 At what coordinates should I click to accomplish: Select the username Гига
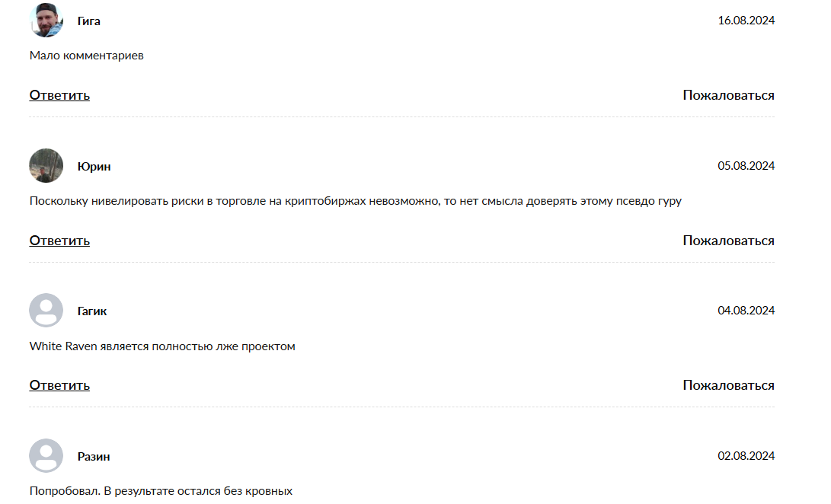89,21
